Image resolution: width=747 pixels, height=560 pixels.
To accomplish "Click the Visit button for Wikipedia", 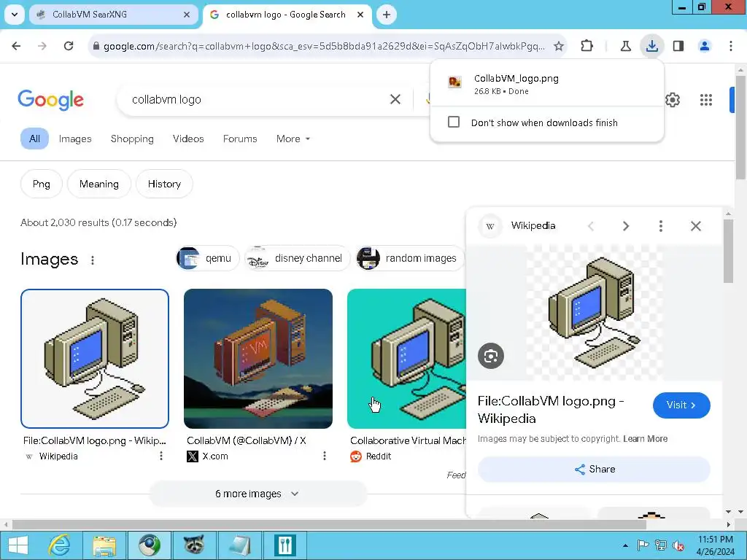I will coord(681,405).
